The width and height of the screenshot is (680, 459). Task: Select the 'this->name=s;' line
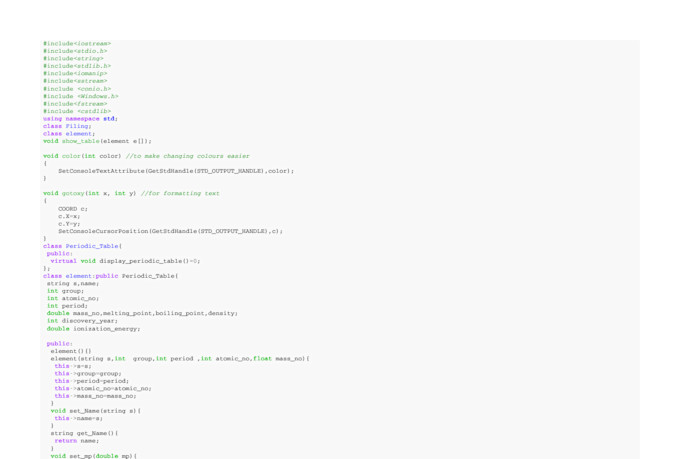pos(78,418)
